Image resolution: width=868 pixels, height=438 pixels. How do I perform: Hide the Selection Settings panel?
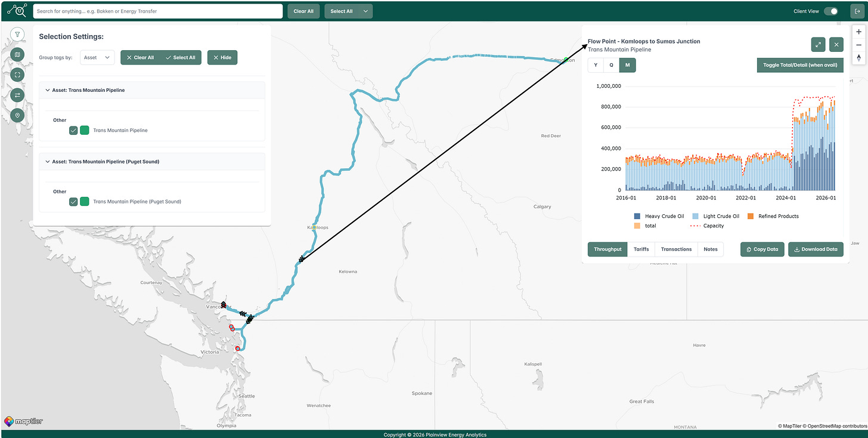click(222, 57)
